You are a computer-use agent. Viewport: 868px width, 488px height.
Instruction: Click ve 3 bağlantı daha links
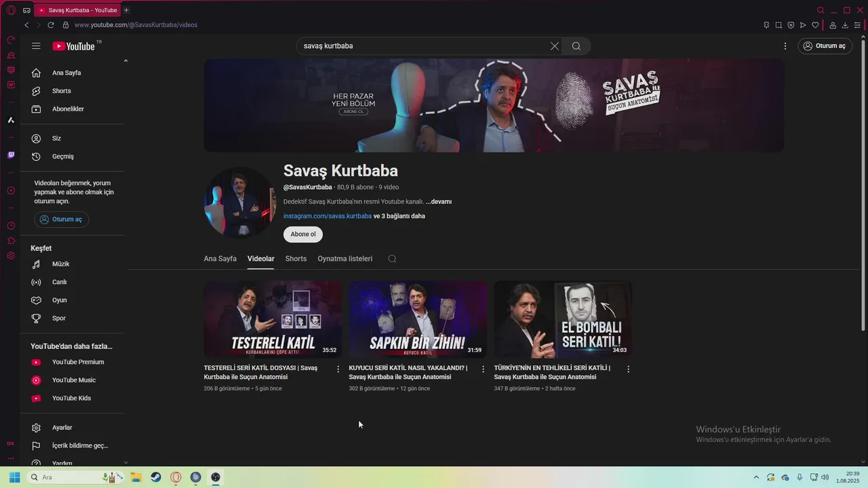pyautogui.click(x=399, y=216)
